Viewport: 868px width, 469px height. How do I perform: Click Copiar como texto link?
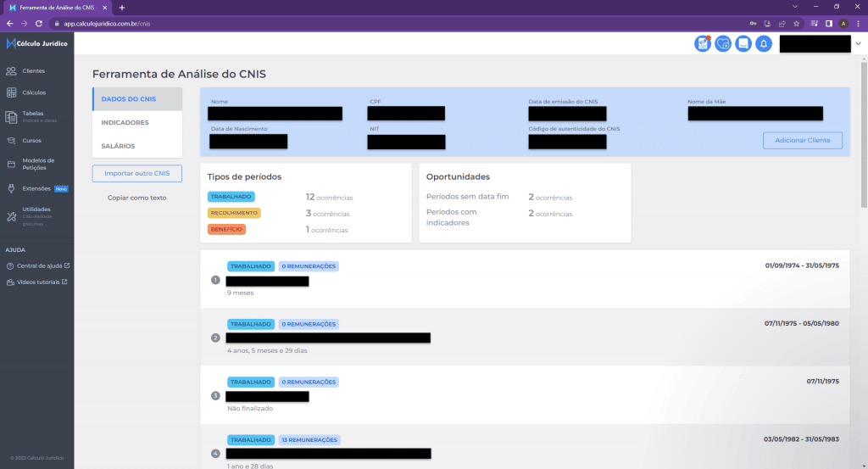[137, 198]
